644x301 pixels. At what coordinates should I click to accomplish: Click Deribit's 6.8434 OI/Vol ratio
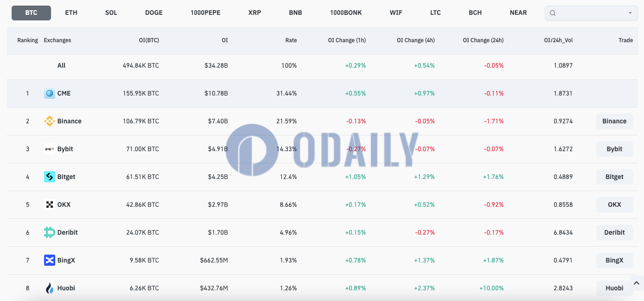point(563,232)
